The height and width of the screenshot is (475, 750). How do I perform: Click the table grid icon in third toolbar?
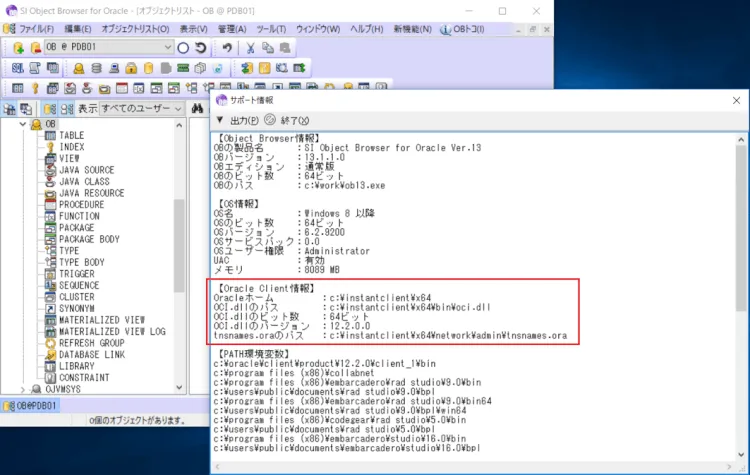tap(18, 88)
